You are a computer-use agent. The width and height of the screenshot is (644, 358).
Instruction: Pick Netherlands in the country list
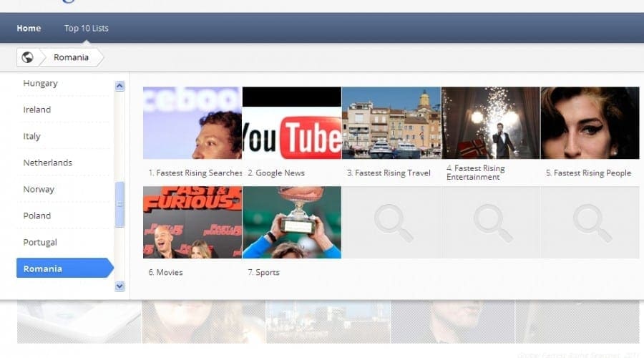48,163
